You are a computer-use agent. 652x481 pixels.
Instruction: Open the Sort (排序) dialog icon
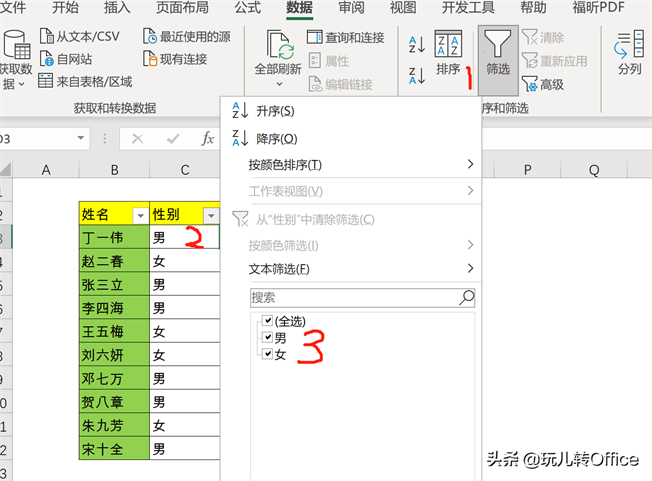click(x=449, y=45)
